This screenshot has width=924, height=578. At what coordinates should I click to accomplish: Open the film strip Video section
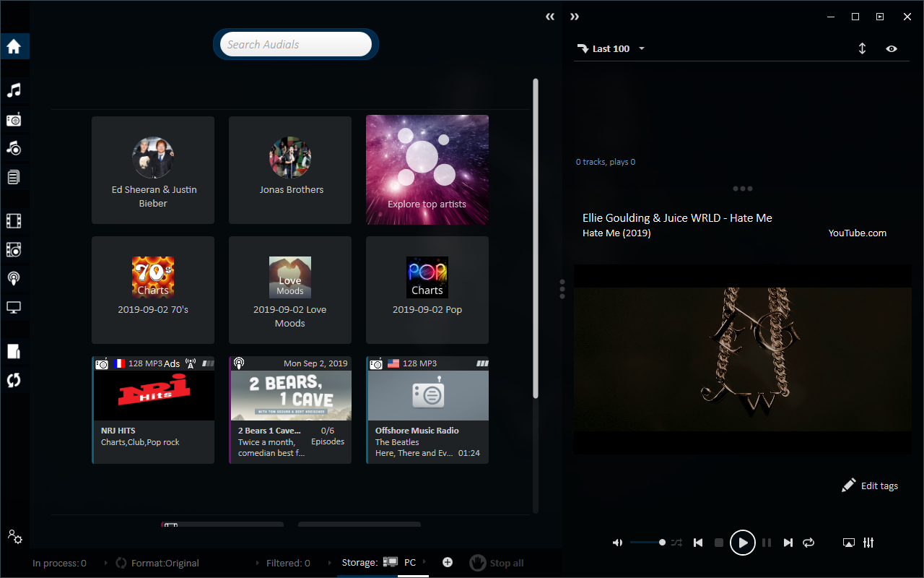[x=14, y=221]
